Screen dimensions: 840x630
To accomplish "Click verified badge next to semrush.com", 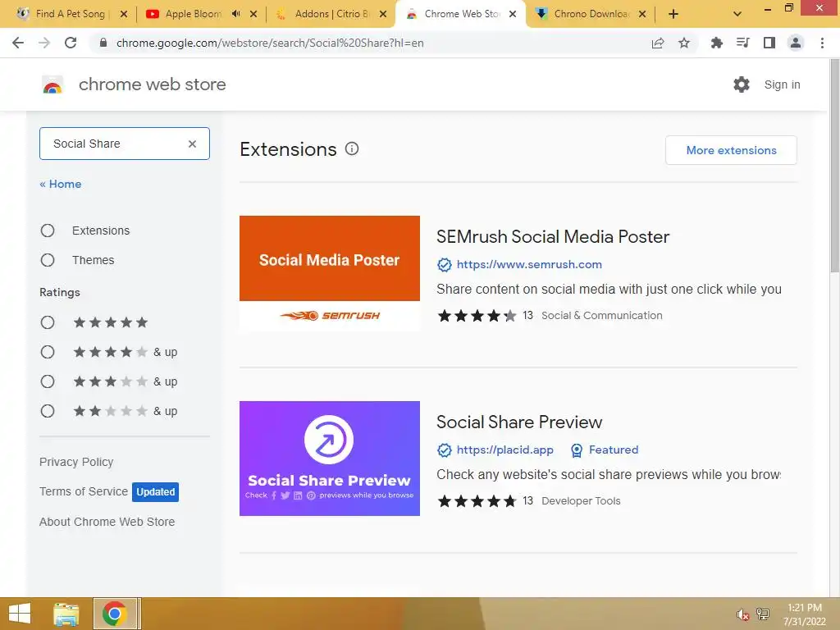I will (x=444, y=265).
